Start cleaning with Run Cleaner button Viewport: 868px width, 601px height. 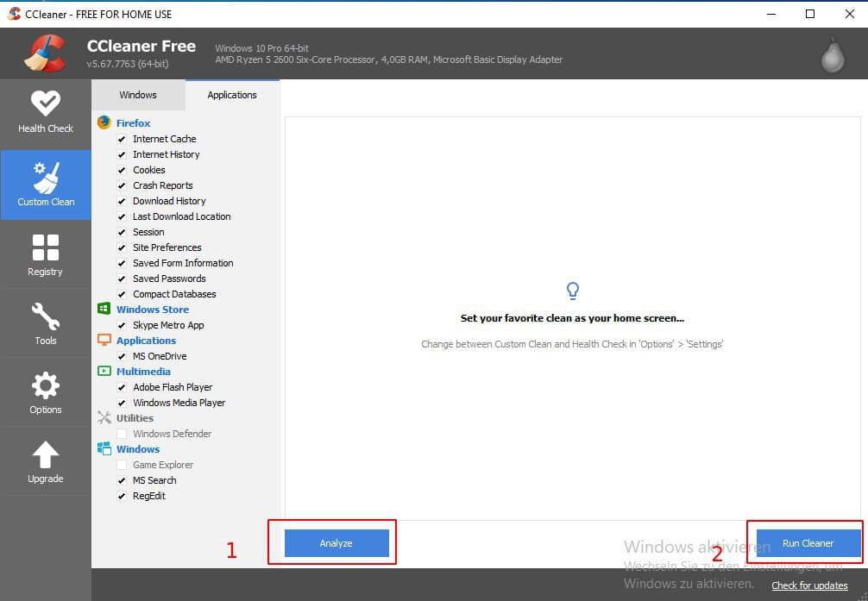pyautogui.click(x=808, y=543)
